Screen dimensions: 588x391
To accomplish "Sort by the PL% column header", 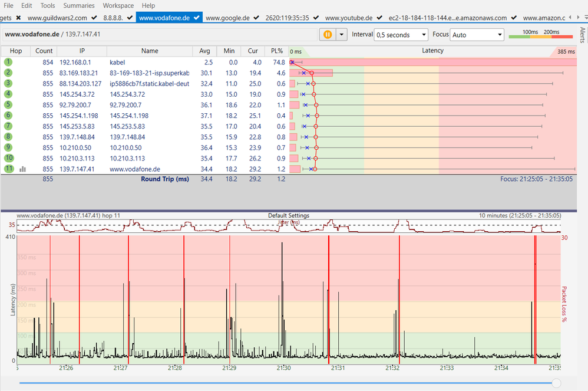I will pos(278,51).
